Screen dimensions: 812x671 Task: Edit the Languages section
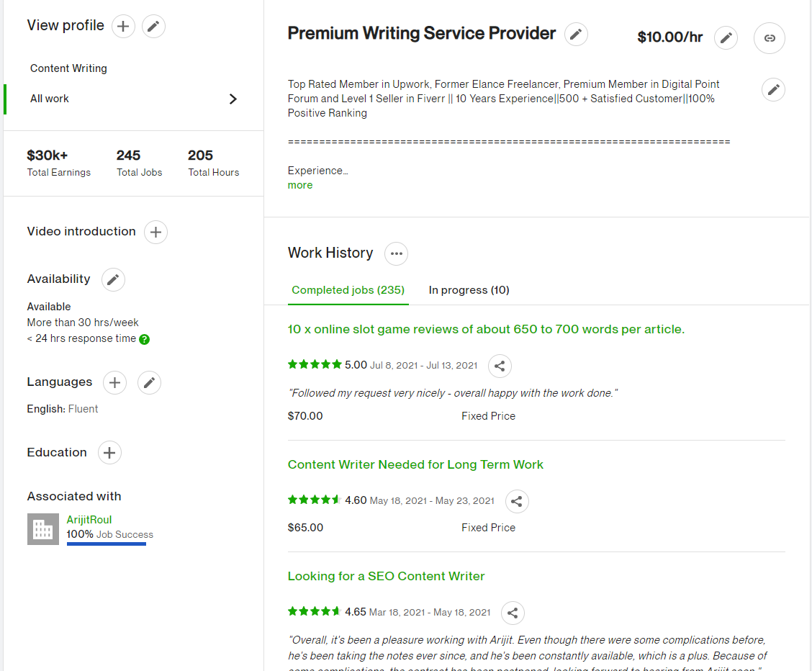coord(149,383)
